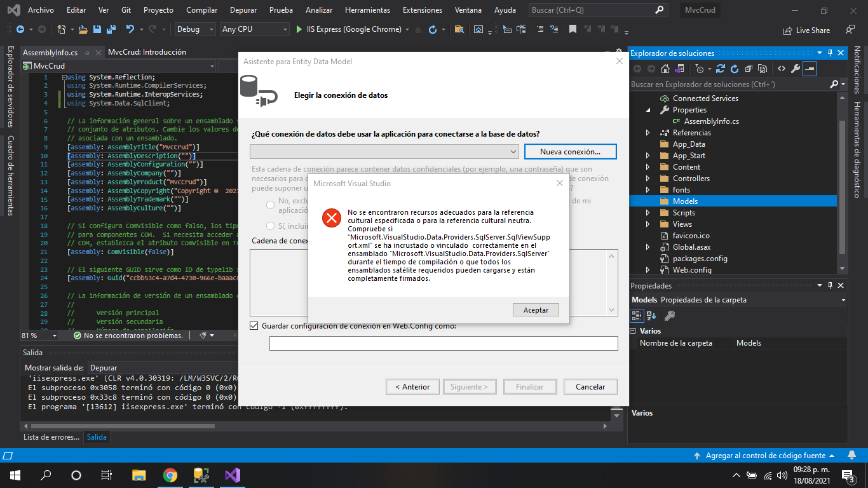Click the Windows Start button

(x=15, y=475)
